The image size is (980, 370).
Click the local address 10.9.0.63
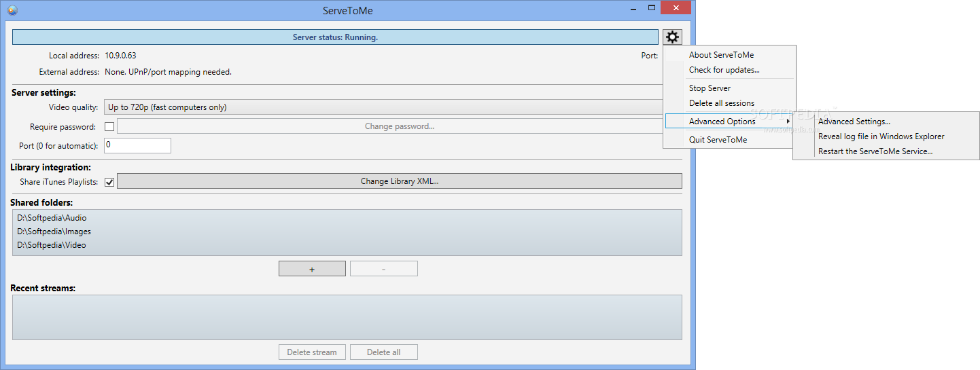click(120, 56)
